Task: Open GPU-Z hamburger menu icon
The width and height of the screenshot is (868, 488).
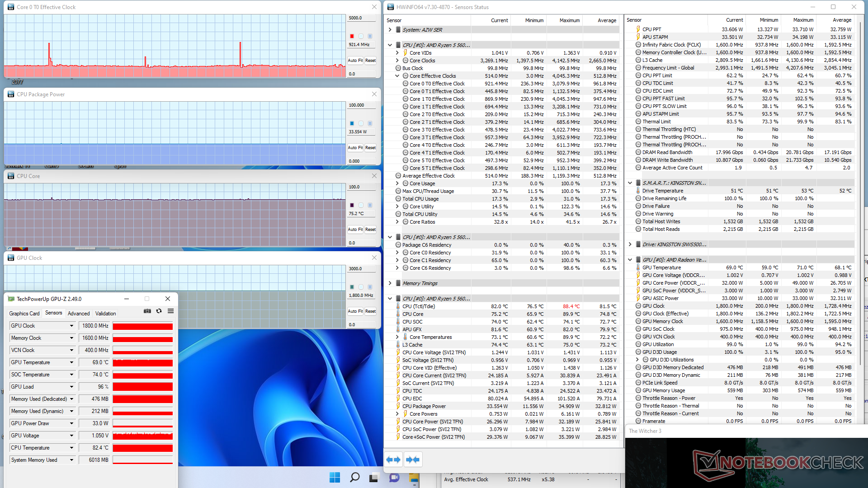Action: pyautogui.click(x=170, y=311)
